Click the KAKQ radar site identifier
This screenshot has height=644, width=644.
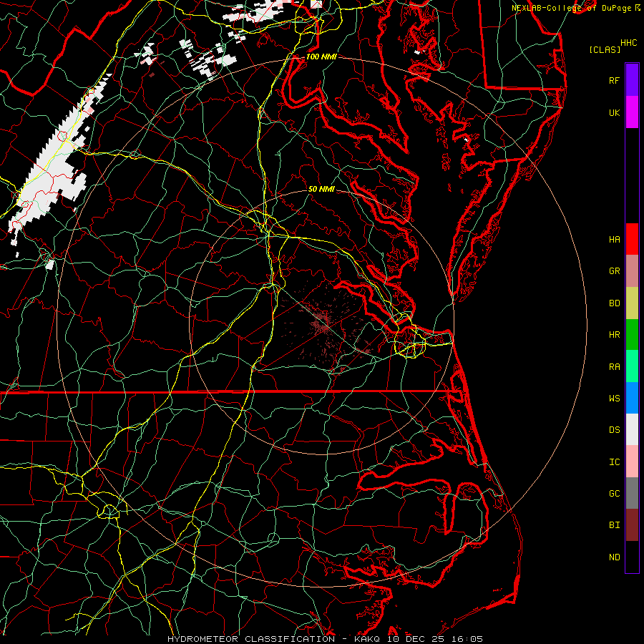tap(367, 639)
